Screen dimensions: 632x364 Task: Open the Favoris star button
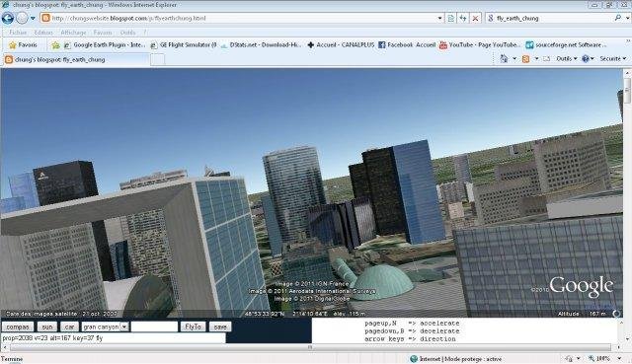coord(23,45)
